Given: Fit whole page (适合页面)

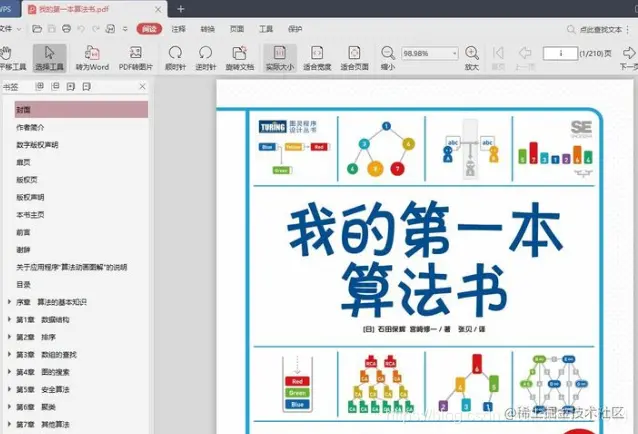Looking at the screenshot, I should (x=354, y=58).
